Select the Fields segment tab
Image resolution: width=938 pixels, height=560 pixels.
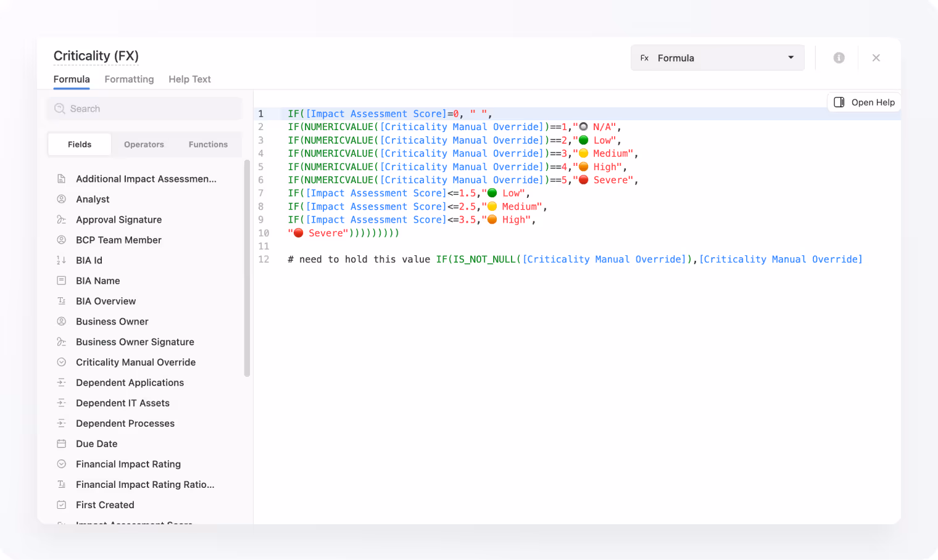tap(80, 144)
